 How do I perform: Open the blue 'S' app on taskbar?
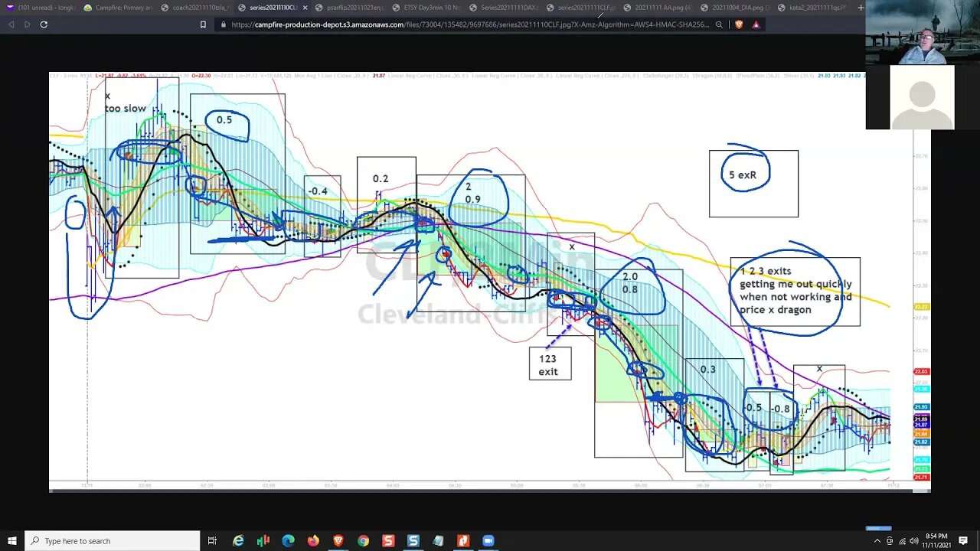413,541
